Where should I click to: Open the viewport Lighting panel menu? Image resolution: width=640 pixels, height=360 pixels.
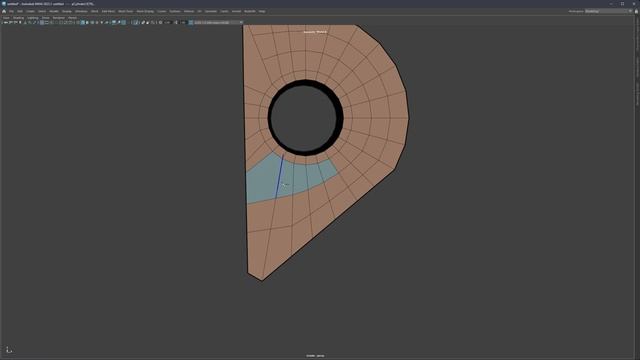click(x=33, y=18)
